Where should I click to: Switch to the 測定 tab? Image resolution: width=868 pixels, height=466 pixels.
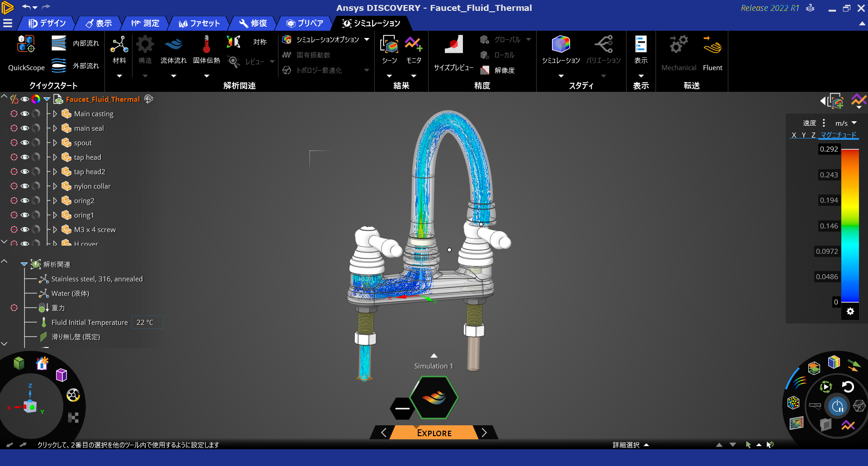point(145,23)
